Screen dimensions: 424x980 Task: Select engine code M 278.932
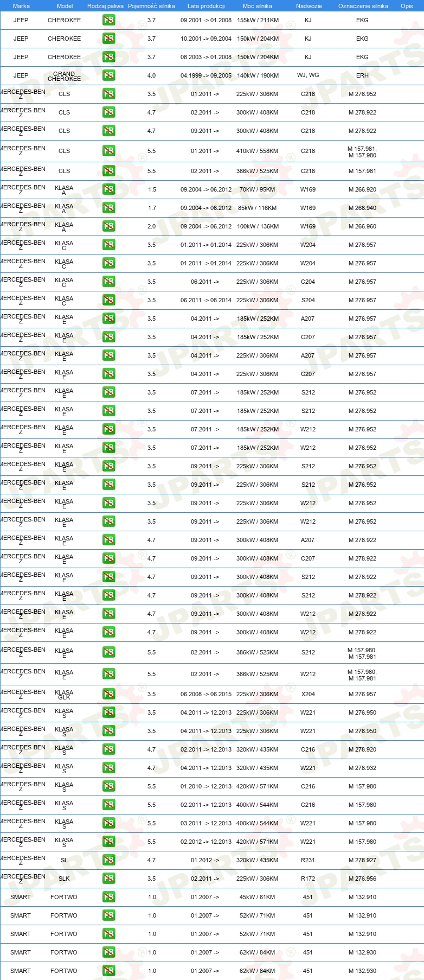(362, 768)
